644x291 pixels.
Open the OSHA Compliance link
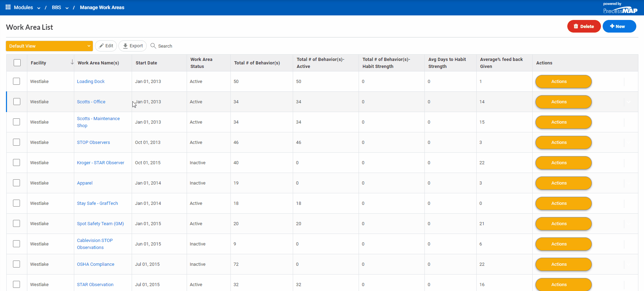(x=96, y=264)
